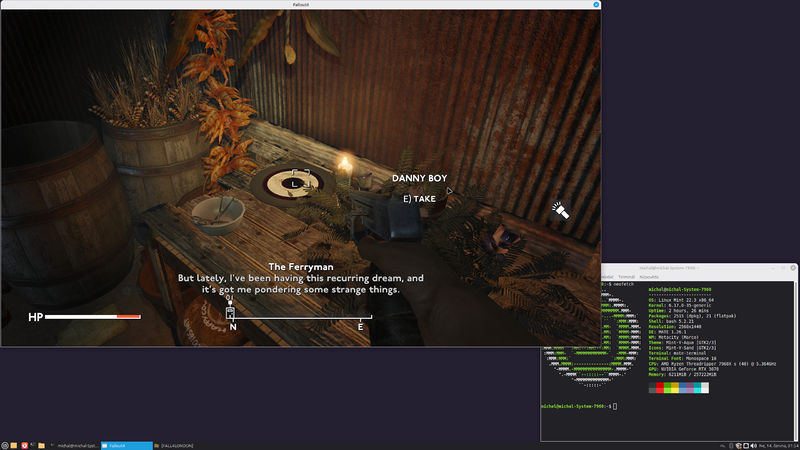Close the Fallout4 window with blue button

596,5
